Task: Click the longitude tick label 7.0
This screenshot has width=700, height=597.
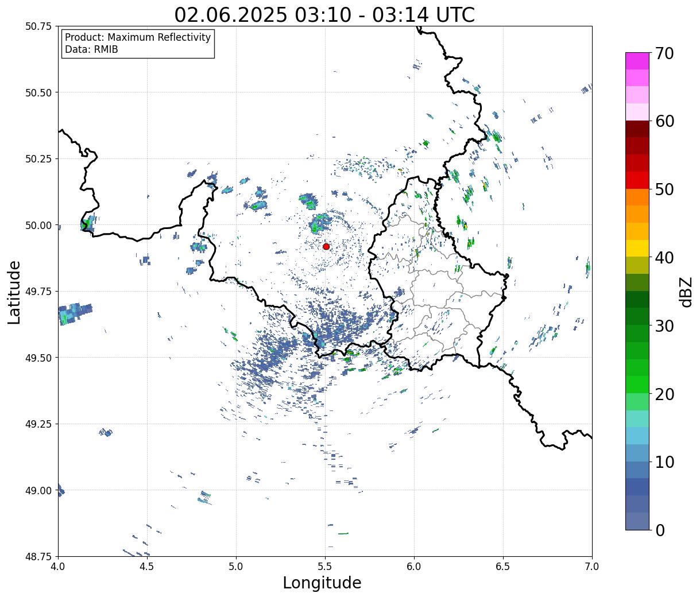Action: (x=592, y=567)
